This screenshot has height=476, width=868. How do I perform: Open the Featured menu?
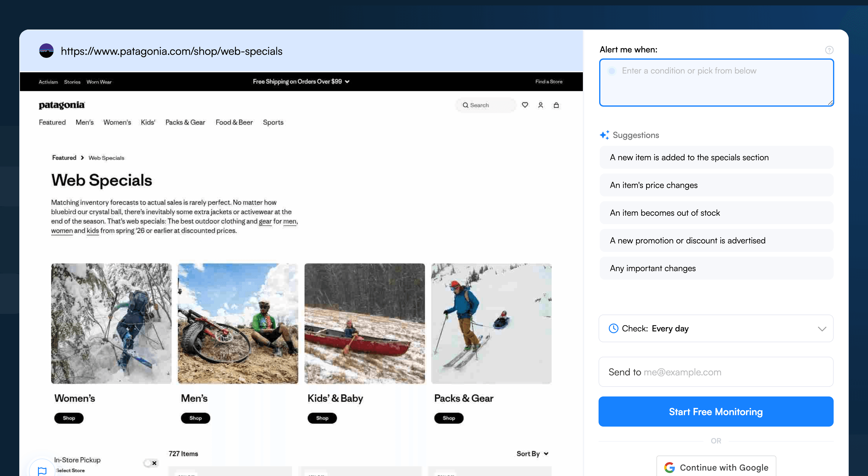tap(52, 122)
